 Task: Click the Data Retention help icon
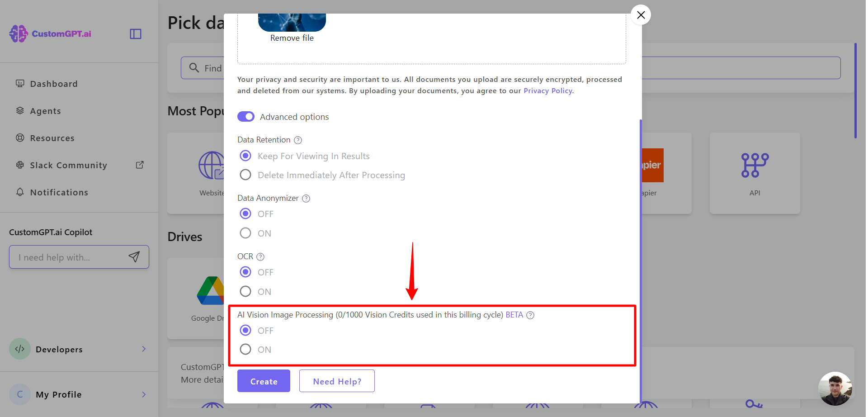point(298,140)
